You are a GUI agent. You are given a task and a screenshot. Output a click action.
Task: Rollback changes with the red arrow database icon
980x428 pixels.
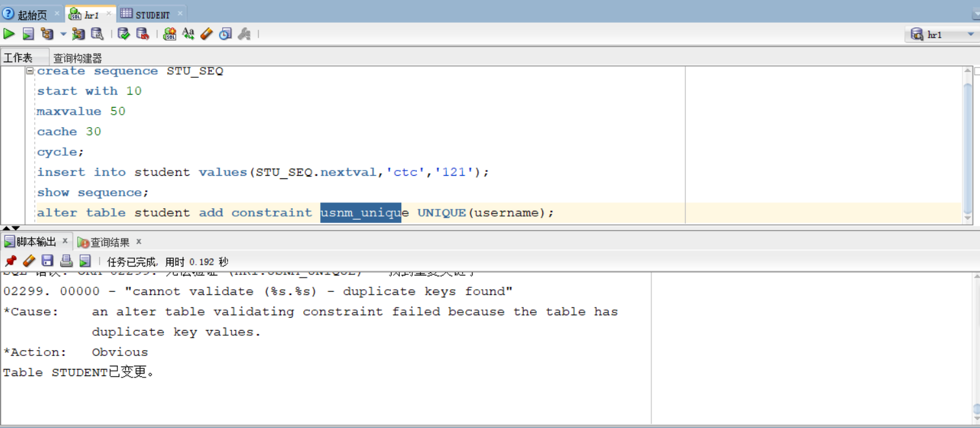point(143,34)
